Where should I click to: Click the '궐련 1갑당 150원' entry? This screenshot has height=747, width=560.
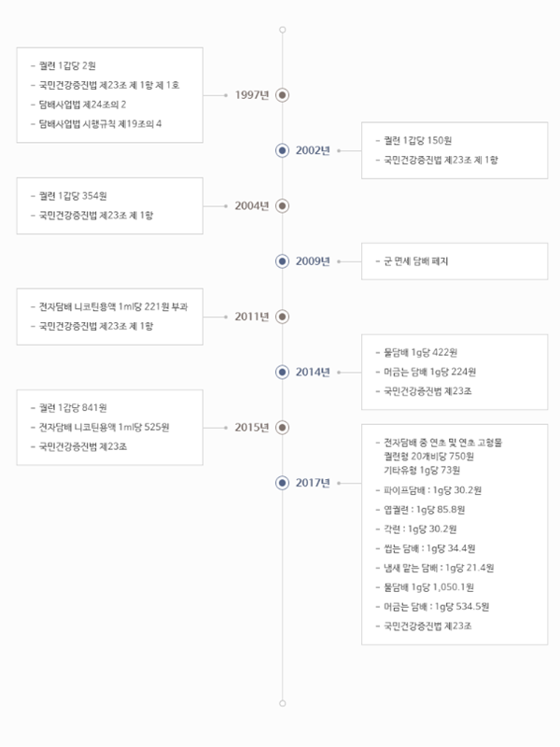click(417, 141)
